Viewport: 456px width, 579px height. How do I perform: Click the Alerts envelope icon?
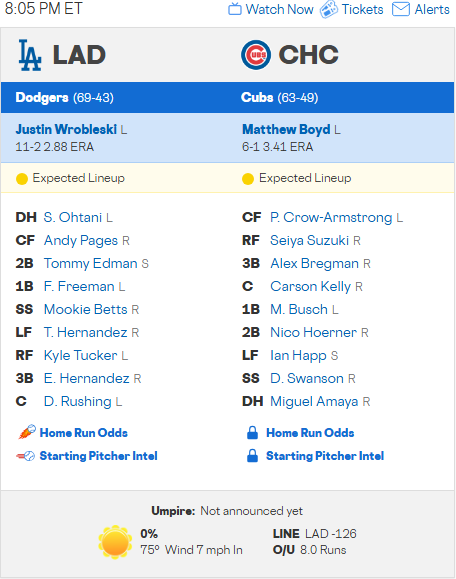click(401, 9)
